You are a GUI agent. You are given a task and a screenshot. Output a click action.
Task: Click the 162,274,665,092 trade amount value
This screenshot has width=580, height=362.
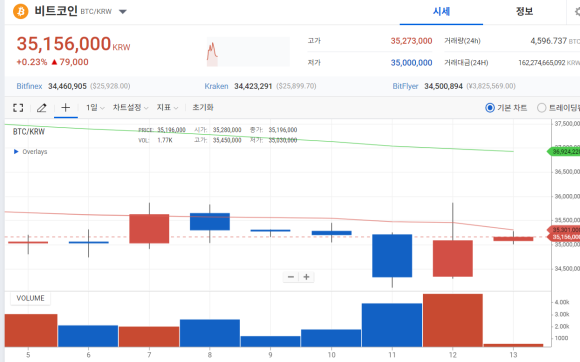point(542,63)
